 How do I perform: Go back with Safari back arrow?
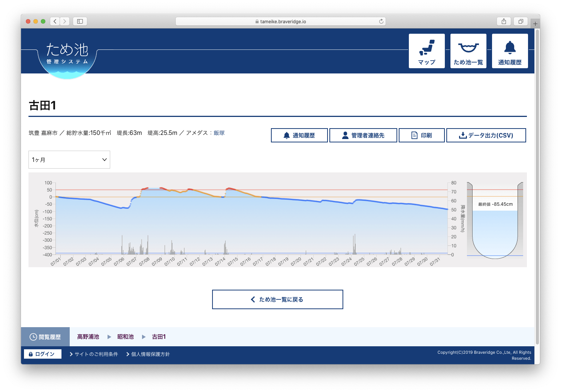[55, 21]
